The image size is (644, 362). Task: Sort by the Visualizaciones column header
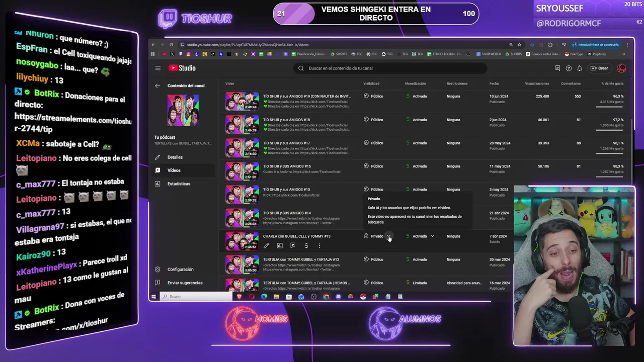(x=537, y=83)
